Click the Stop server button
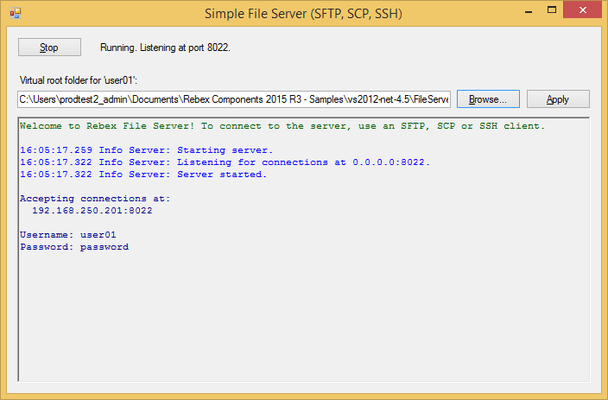Viewport: 608px width, 400px height. click(x=49, y=47)
